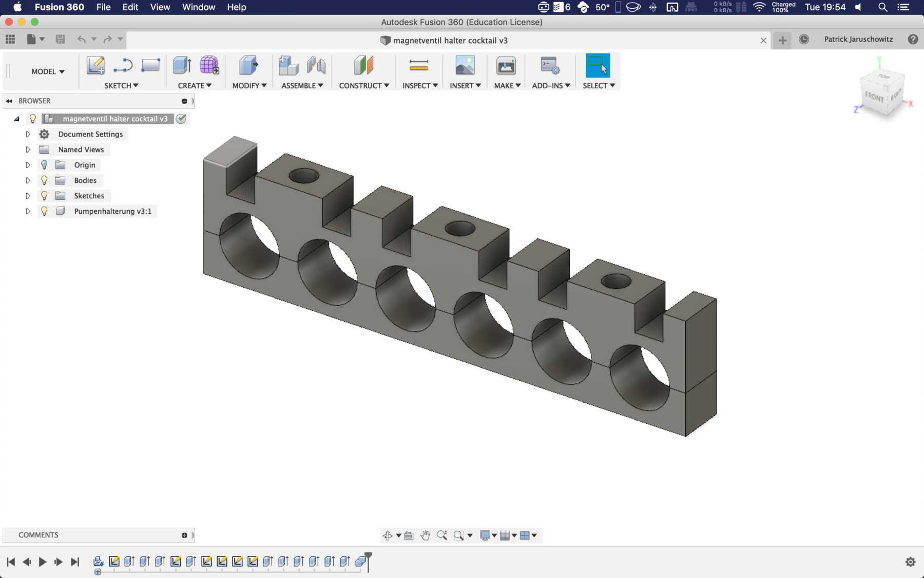Hide the Bodies folder via lightbulb
This screenshot has height=578, width=924.
coord(44,180)
